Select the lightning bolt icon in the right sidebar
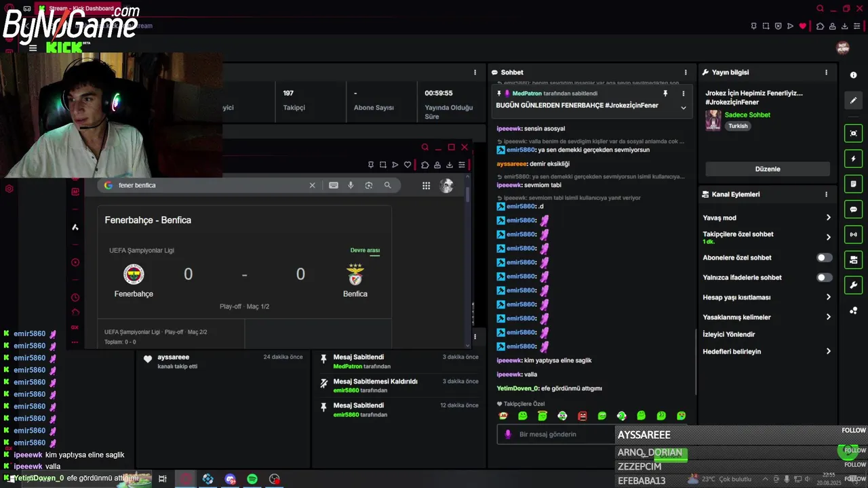 point(854,159)
